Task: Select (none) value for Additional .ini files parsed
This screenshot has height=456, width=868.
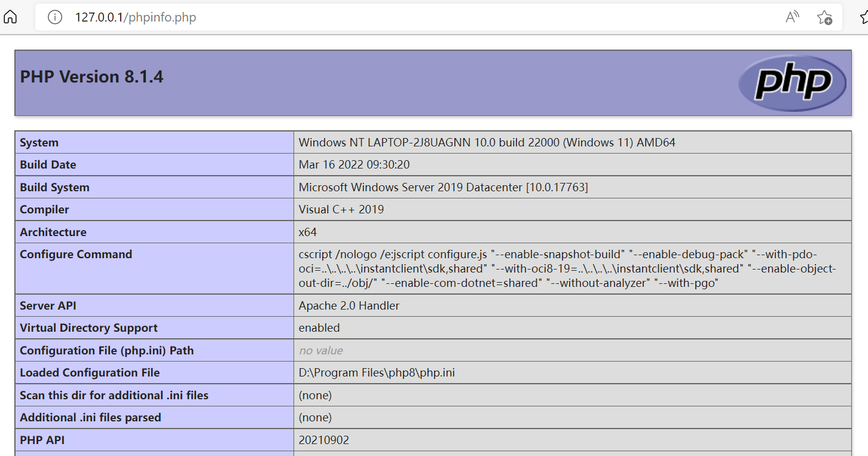Action: click(315, 417)
